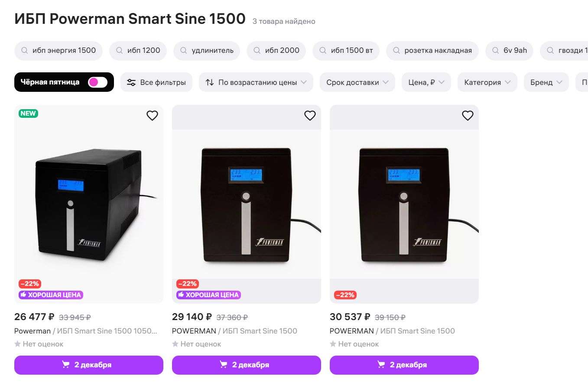588x392 pixels.
Task: Click heart icon on 30 537 ₽ product
Action: pyautogui.click(x=468, y=116)
